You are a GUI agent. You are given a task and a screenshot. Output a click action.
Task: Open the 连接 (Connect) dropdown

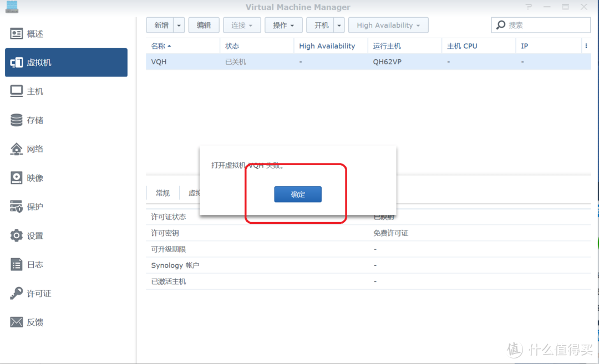[242, 25]
